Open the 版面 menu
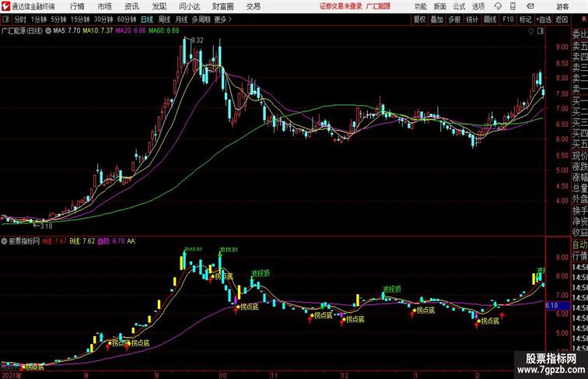This screenshot has height=379, width=588. (440, 6)
